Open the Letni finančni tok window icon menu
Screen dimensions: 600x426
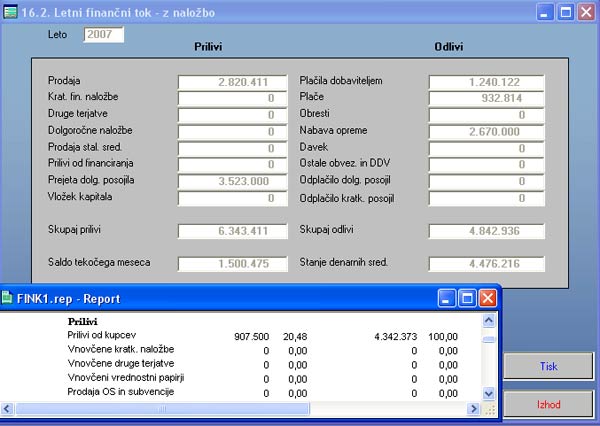(x=10, y=13)
